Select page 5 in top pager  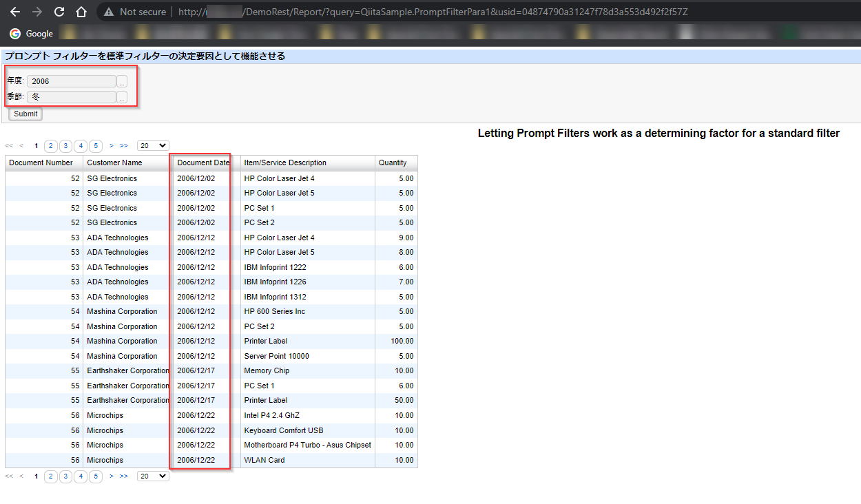point(96,146)
